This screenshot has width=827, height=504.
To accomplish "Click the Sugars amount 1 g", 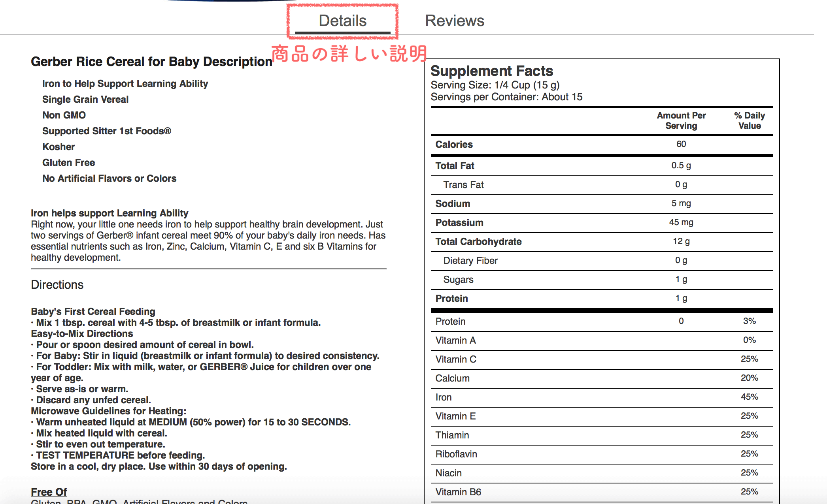I will pyautogui.click(x=681, y=279).
